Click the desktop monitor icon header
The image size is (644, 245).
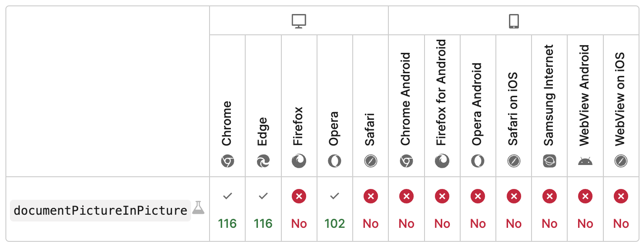click(299, 21)
